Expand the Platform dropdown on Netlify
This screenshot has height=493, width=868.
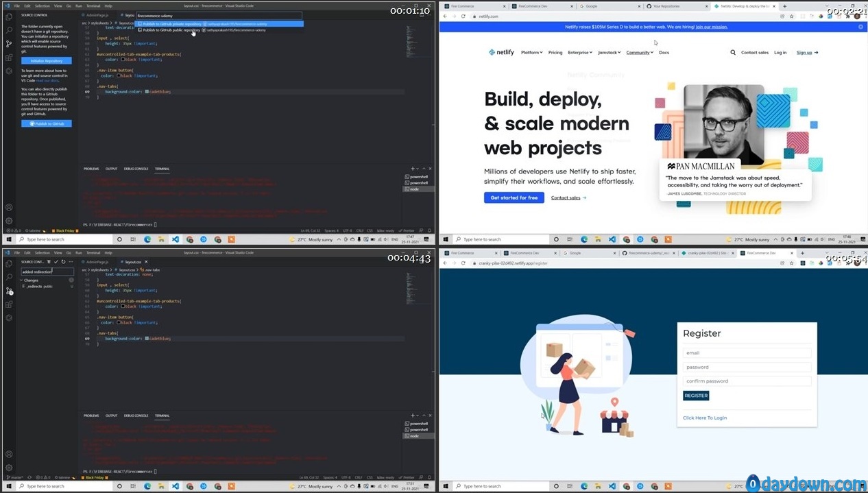tap(531, 52)
